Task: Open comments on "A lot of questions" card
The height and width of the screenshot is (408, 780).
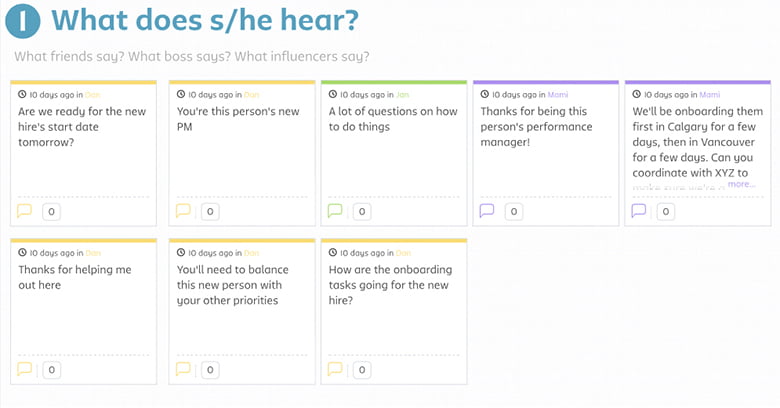Action: tap(335, 211)
